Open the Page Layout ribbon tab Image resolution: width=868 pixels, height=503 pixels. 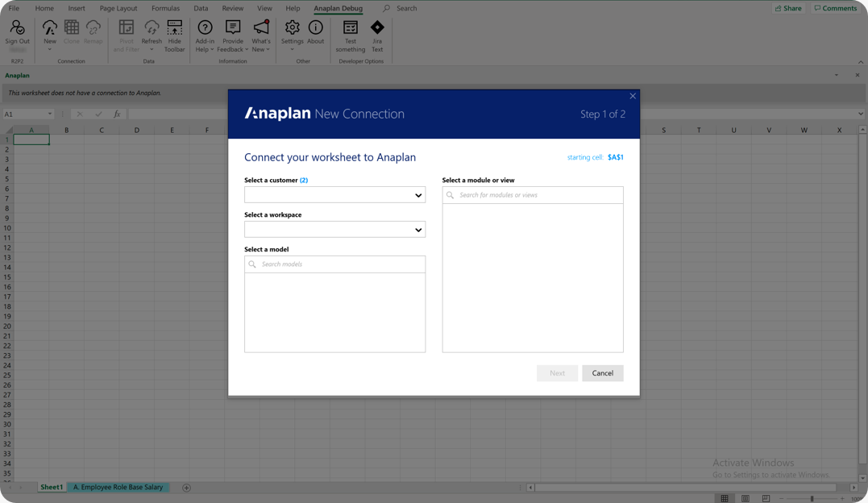click(x=118, y=8)
